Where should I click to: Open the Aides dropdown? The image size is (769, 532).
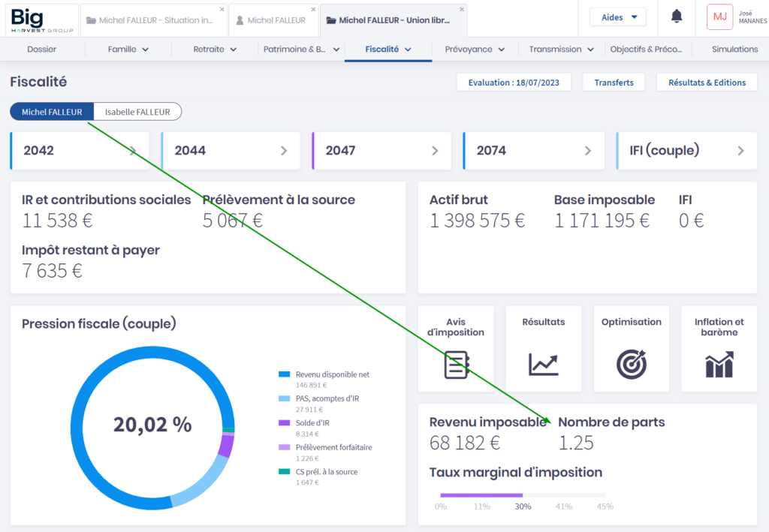[x=618, y=17]
